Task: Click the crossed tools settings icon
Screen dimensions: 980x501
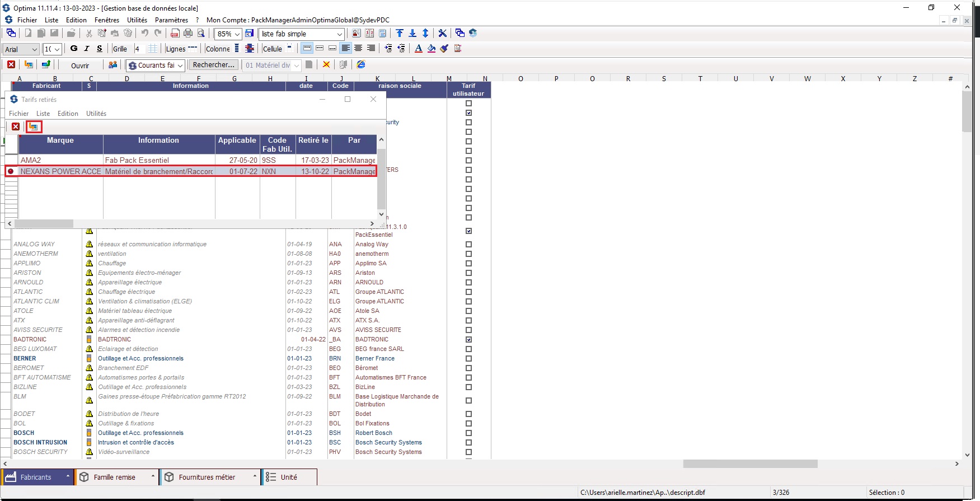Action: 442,34
